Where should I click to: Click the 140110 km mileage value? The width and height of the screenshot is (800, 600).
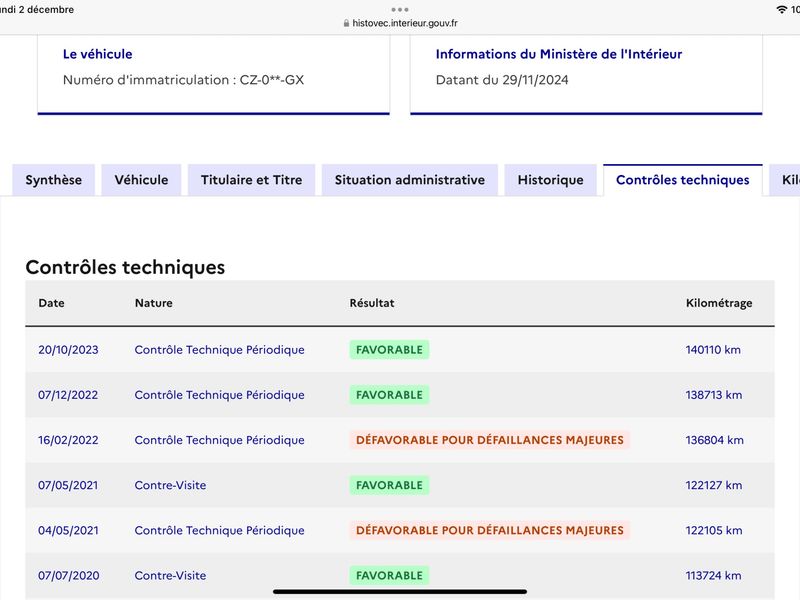(713, 350)
